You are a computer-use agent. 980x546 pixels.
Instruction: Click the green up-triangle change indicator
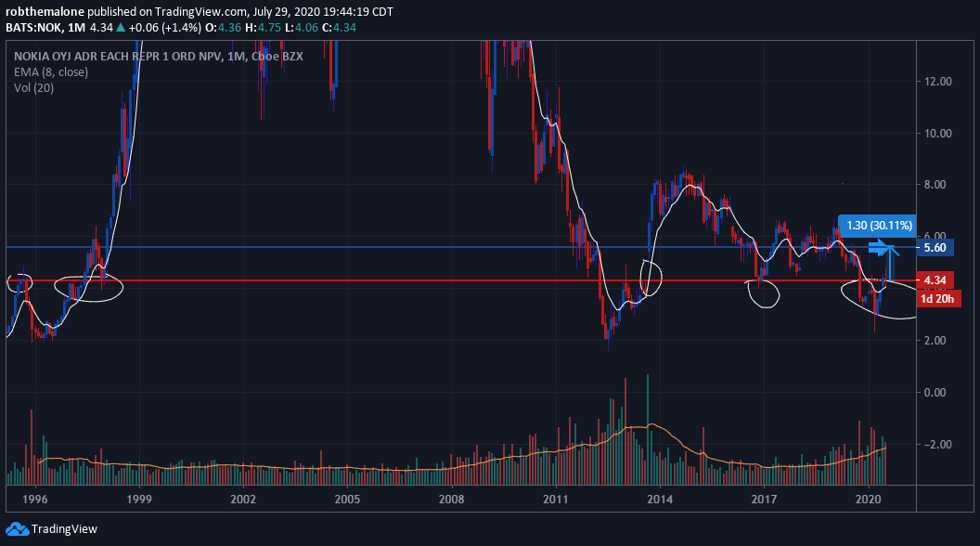121,28
